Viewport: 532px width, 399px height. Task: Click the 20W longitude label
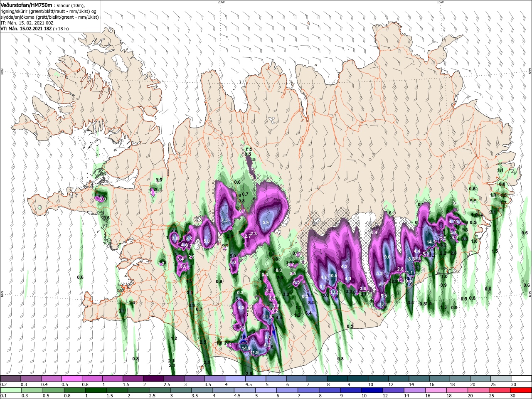point(221,2)
